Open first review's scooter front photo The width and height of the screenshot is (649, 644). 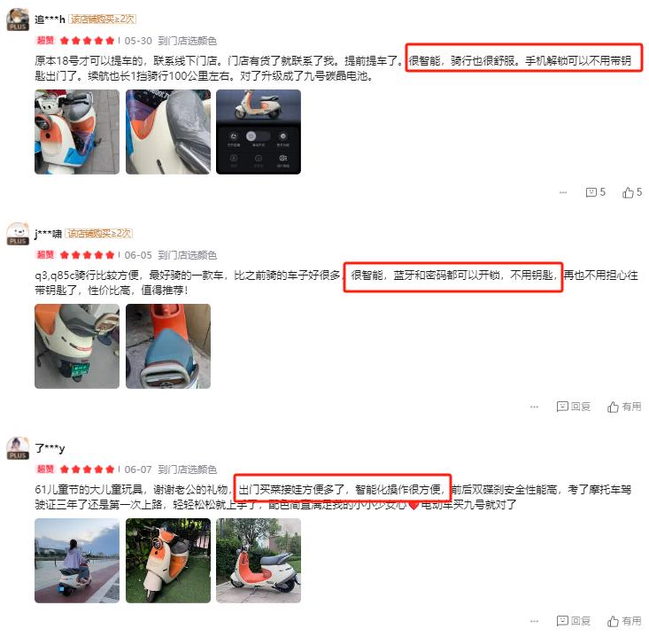coord(77,132)
